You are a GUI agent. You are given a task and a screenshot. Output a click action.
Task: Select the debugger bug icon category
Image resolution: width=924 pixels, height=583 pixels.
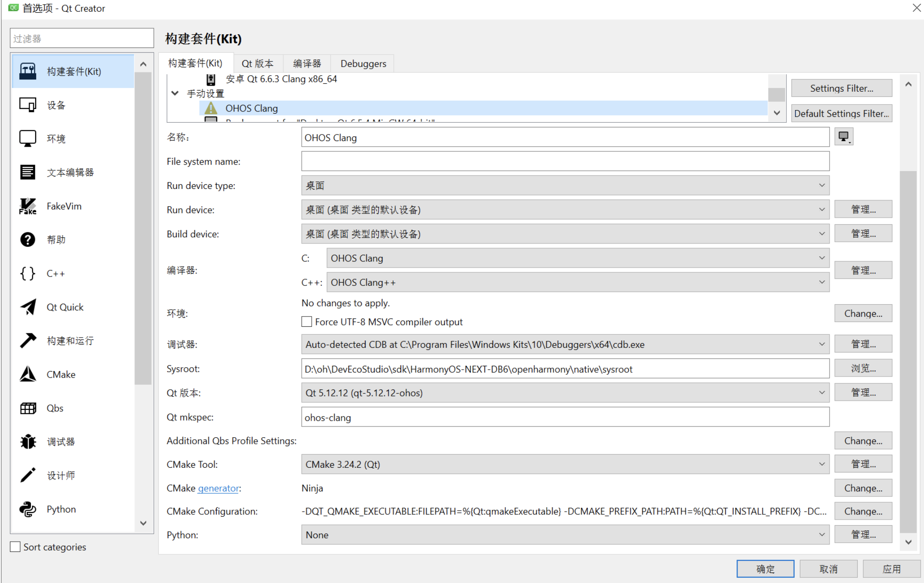[x=28, y=442]
